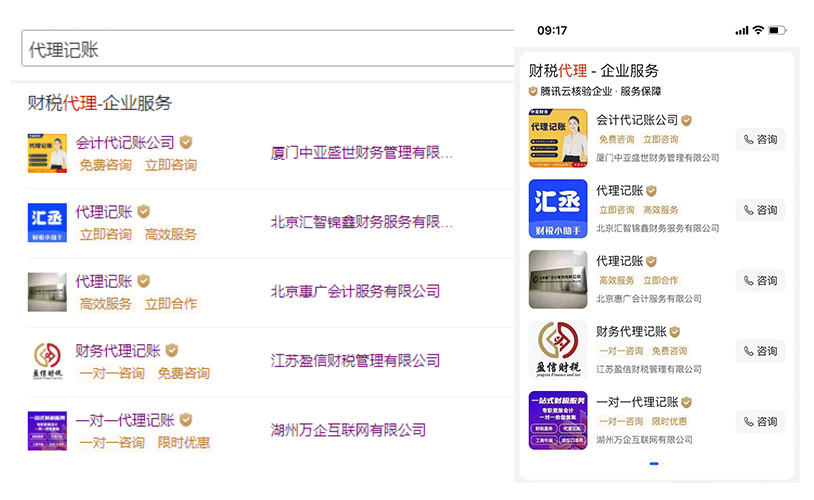
Task: Select mobile 高效服务 tag in 北京汇智锦鑫 card
Action: click(661, 210)
